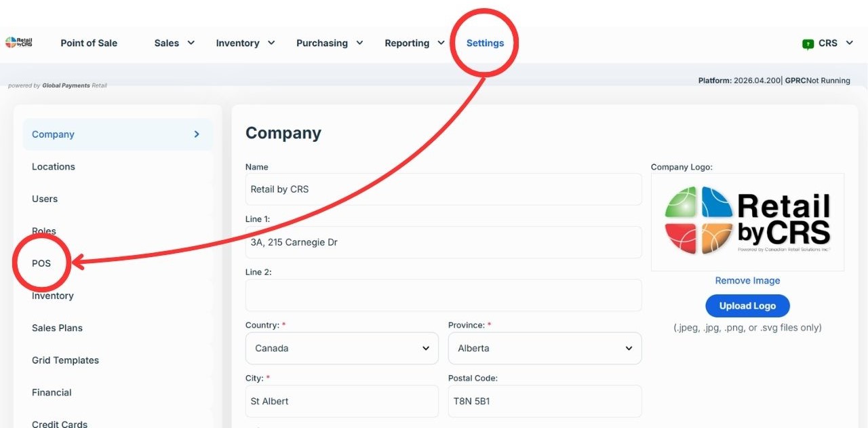
Task: Click the Retail by CRS logo icon
Action: pos(18,43)
